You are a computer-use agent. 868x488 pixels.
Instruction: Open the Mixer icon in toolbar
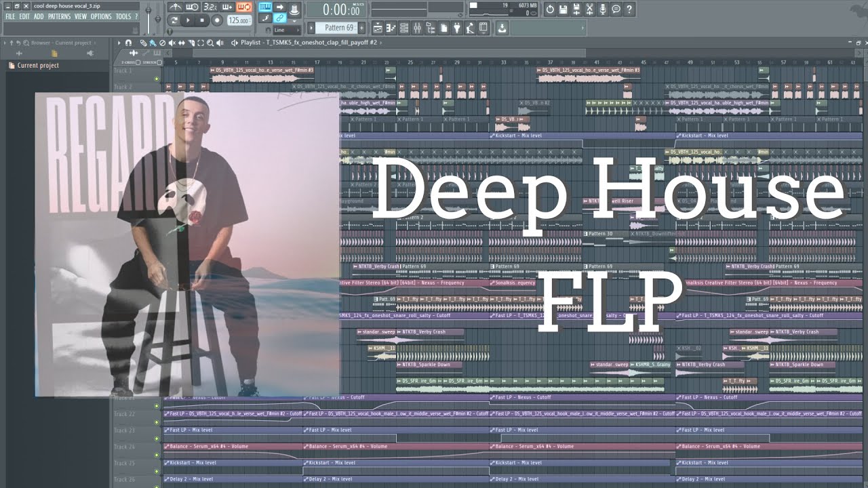click(x=417, y=28)
